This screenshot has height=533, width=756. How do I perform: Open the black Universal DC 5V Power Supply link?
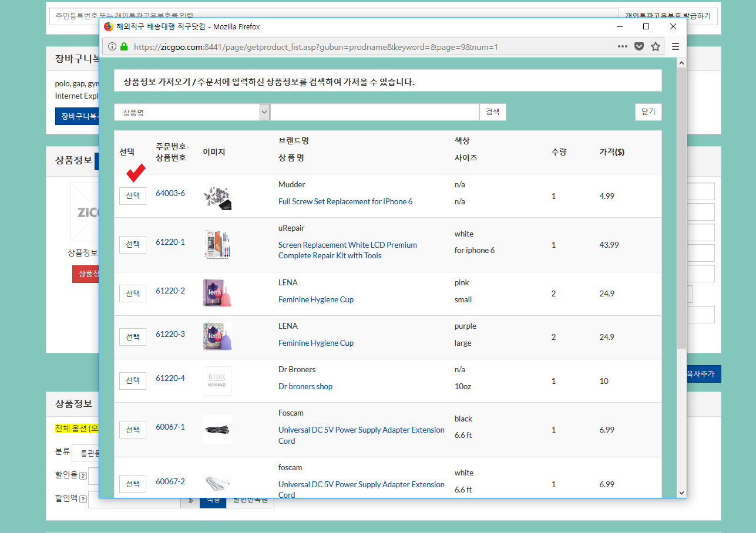pos(361,435)
